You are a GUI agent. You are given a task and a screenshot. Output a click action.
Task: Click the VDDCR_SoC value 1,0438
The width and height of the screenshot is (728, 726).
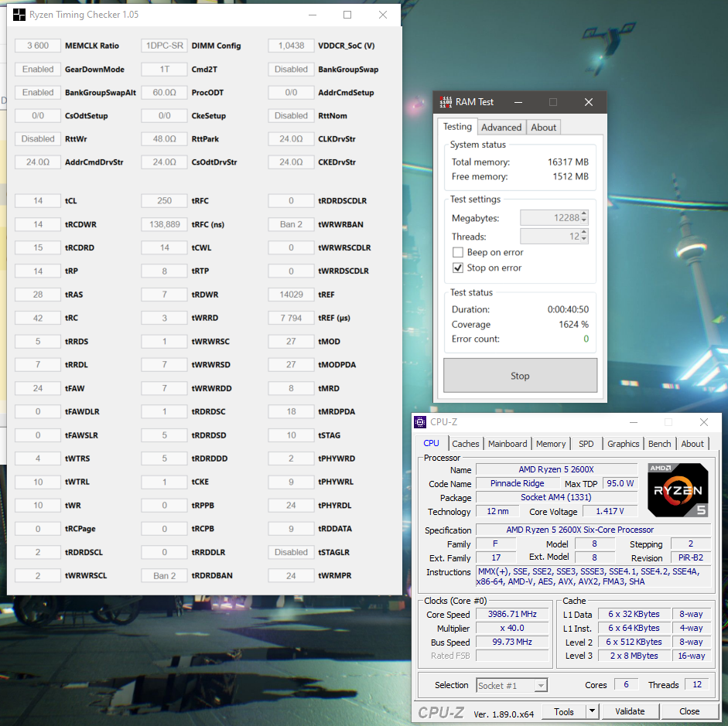[291, 46]
